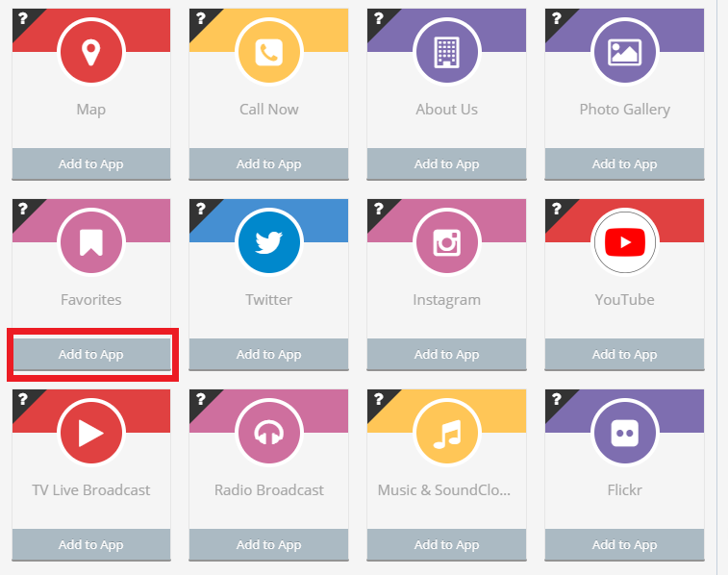
Task: Click the "TV Live Broadcast" label
Action: (x=91, y=490)
